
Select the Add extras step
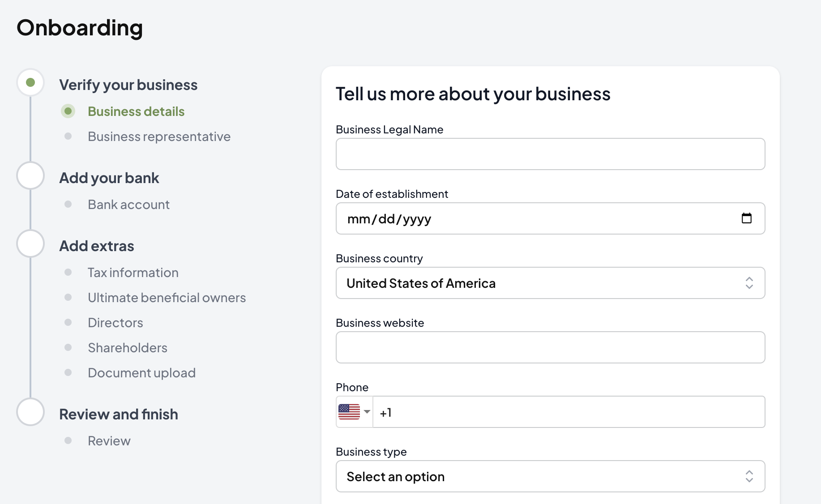(x=97, y=246)
